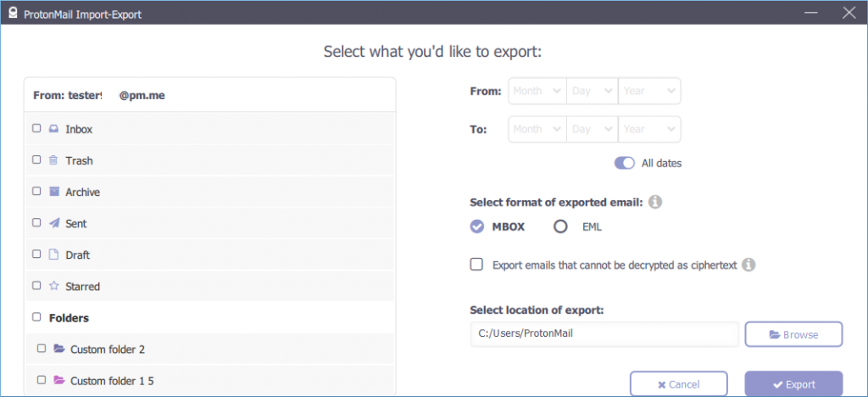868x397 pixels.
Task: Click the pink Custom folder 1 5 icon
Action: [x=58, y=380]
